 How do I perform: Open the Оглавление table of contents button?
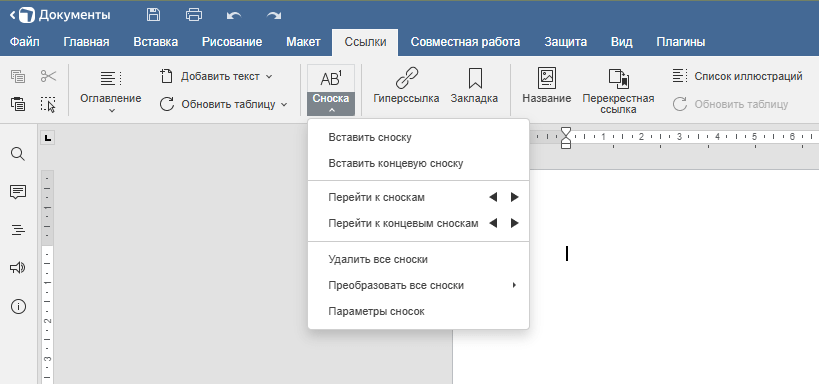click(x=111, y=90)
